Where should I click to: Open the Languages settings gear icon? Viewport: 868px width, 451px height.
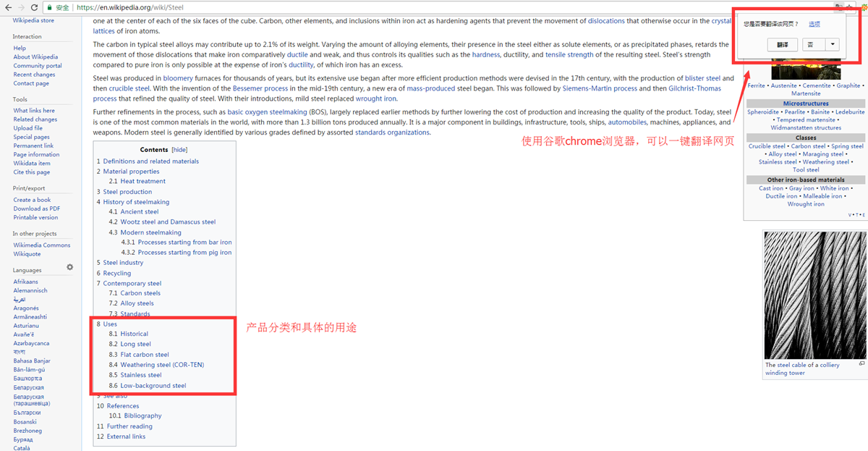click(70, 267)
